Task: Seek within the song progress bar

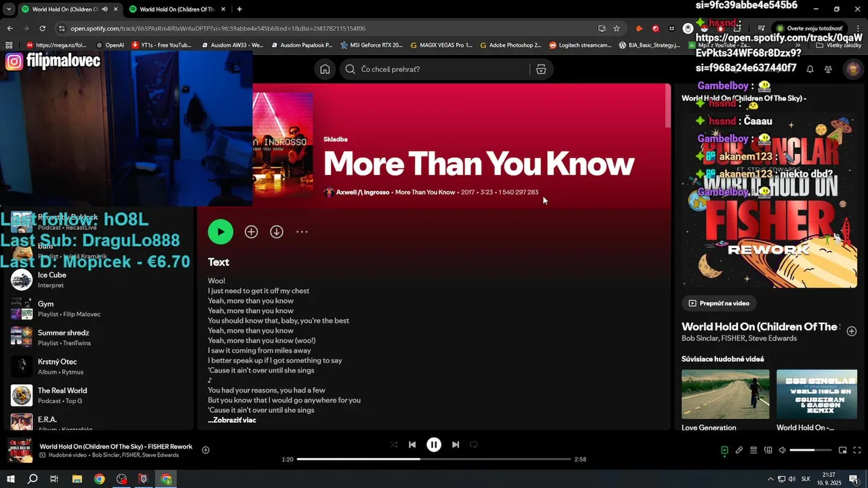Action: (x=434, y=459)
